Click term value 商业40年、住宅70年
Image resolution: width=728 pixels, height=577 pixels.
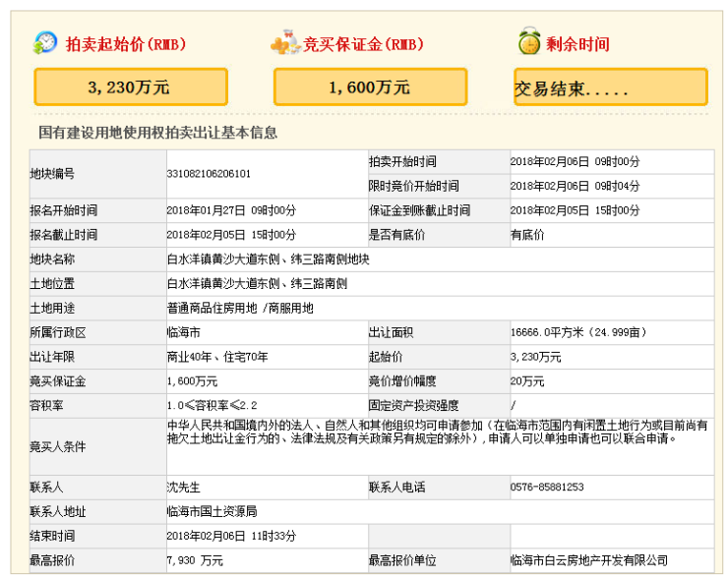(x=217, y=357)
